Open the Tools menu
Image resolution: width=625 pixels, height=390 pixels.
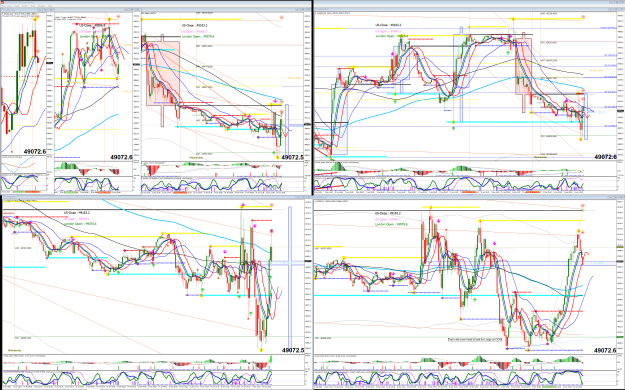pos(33,6)
